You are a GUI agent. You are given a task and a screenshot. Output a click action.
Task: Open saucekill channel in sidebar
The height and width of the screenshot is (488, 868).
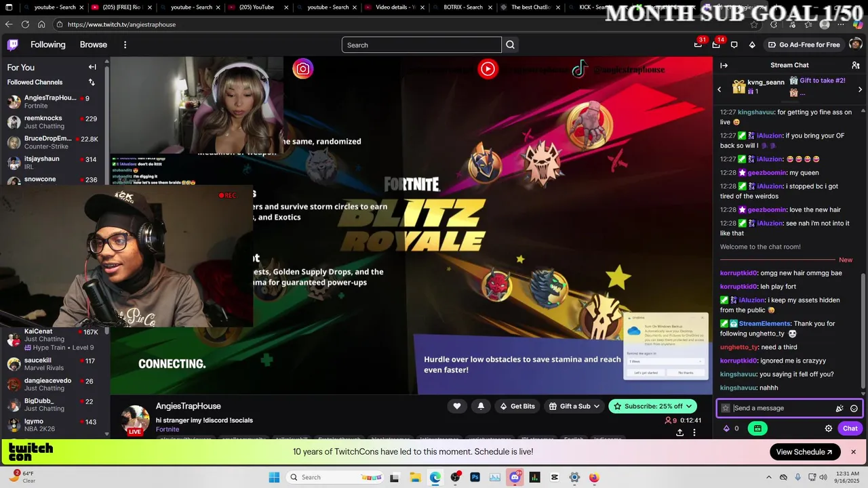(53, 364)
